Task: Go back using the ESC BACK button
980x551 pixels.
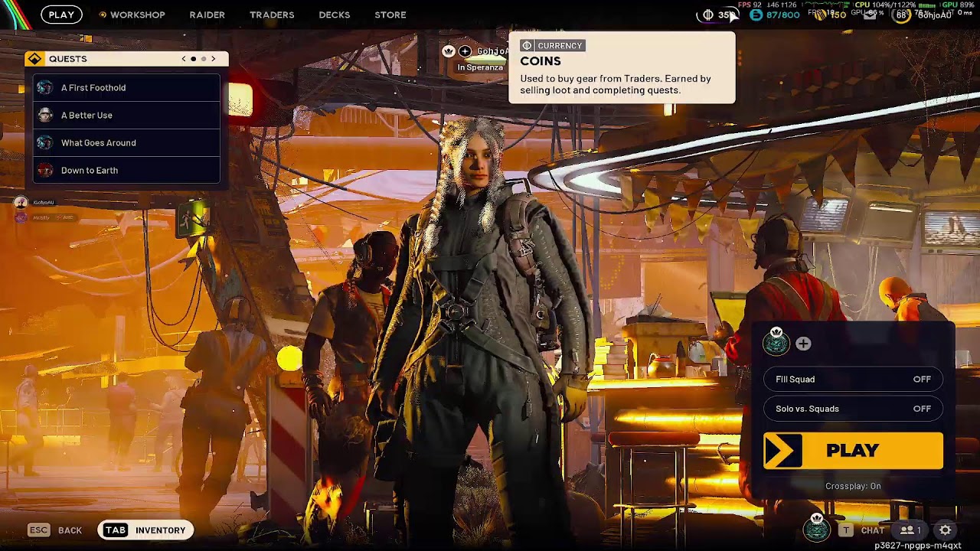Action: coord(55,530)
